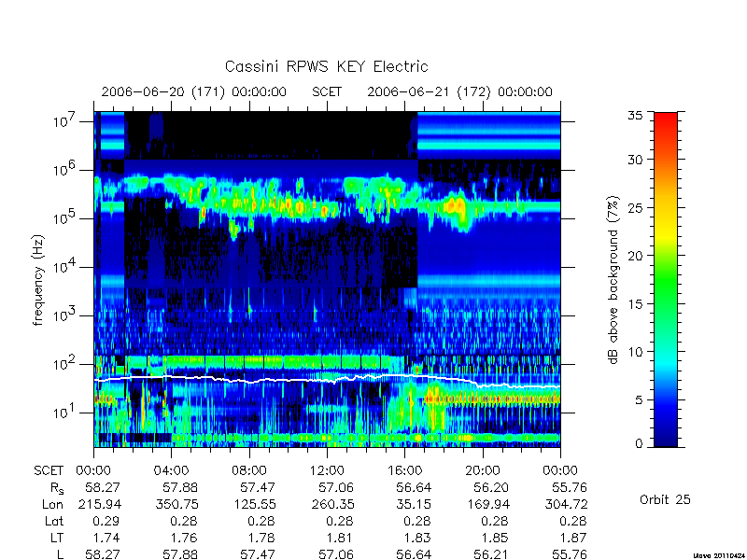The image size is (747, 560).
Task: Click the Rs value 56.20
Action: coord(491,487)
